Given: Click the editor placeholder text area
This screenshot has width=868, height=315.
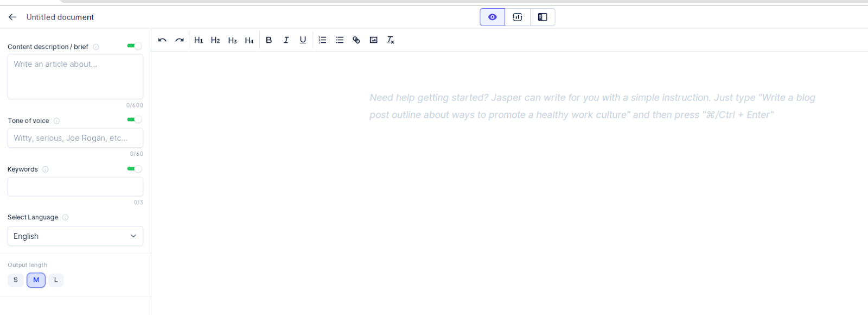Looking at the screenshot, I should click(x=592, y=106).
